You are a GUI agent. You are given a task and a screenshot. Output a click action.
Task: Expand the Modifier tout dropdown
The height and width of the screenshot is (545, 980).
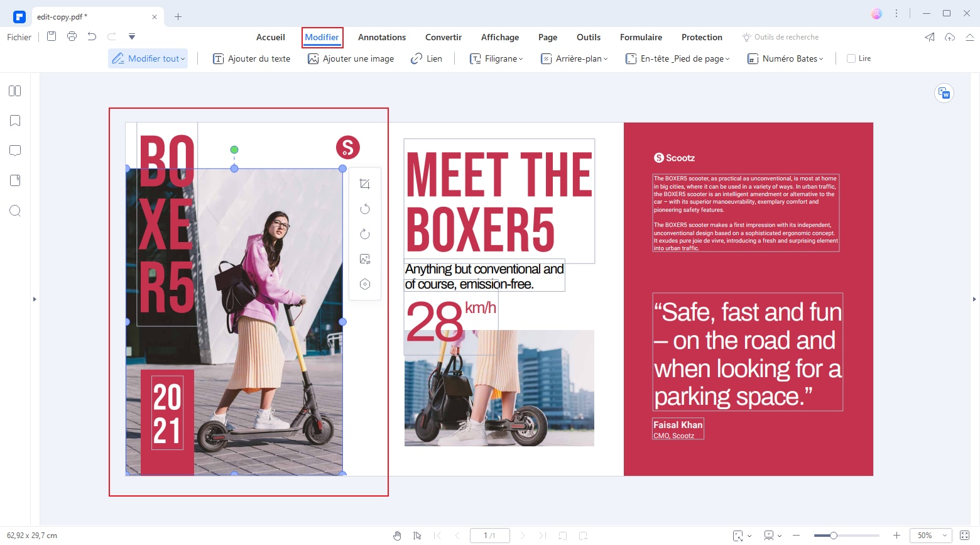(148, 58)
